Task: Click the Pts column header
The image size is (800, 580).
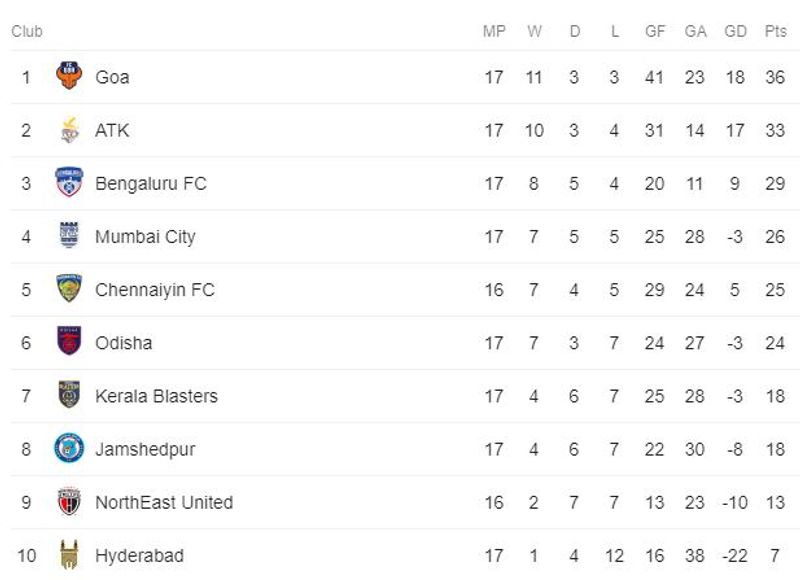Action: pos(776,31)
